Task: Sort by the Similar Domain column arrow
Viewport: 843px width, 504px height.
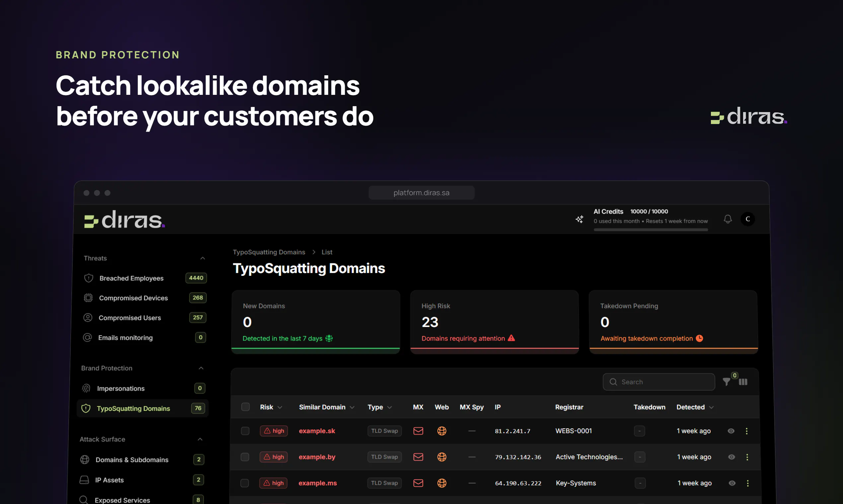Action: [x=352, y=407]
